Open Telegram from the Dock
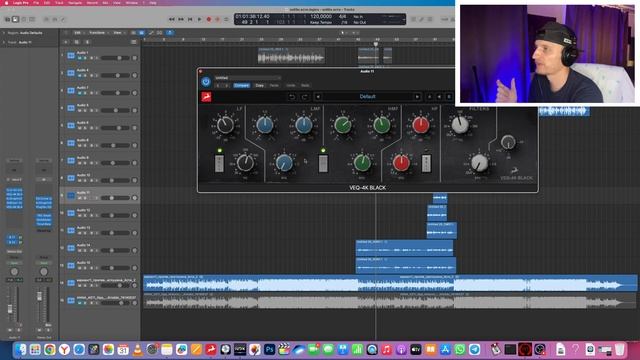 point(474,349)
